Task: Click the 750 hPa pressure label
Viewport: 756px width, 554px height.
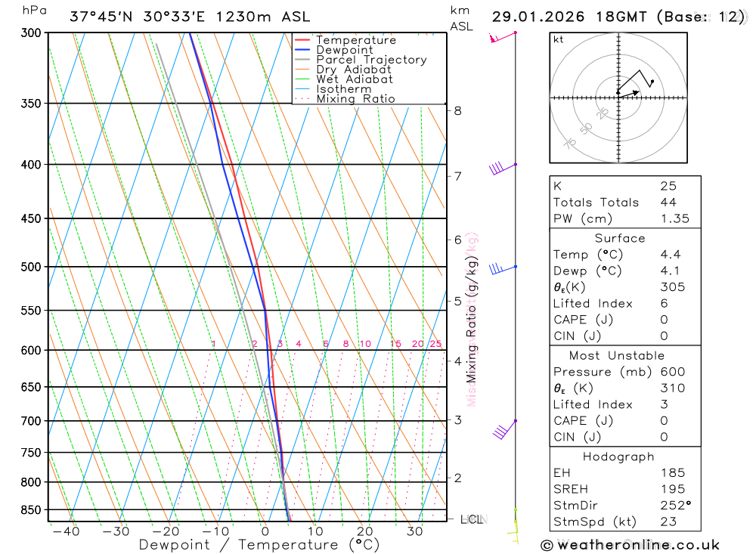Action: tap(31, 453)
